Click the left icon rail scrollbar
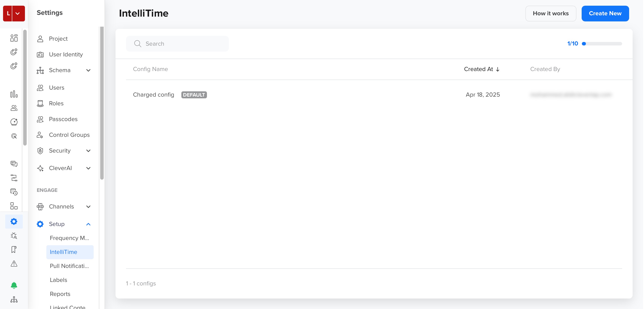The width and height of the screenshot is (644, 309). point(25,87)
